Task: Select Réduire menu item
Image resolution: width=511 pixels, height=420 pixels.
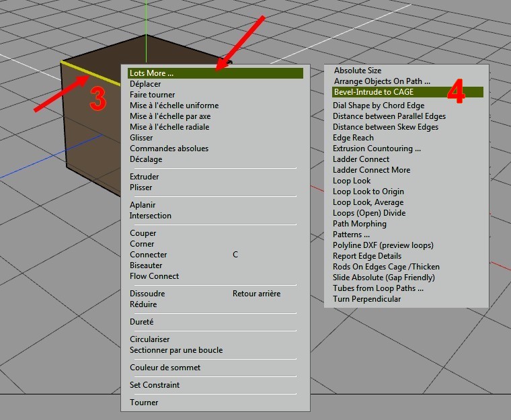Action: (143, 304)
